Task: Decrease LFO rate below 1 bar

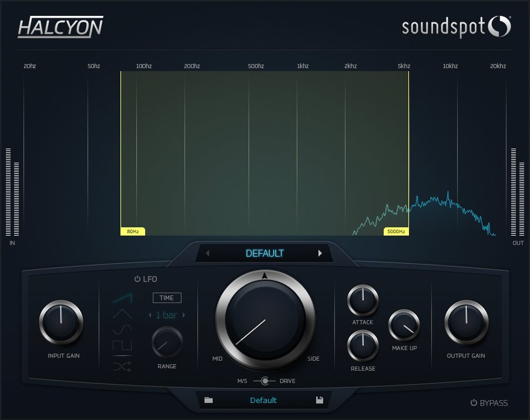Action: [150, 315]
